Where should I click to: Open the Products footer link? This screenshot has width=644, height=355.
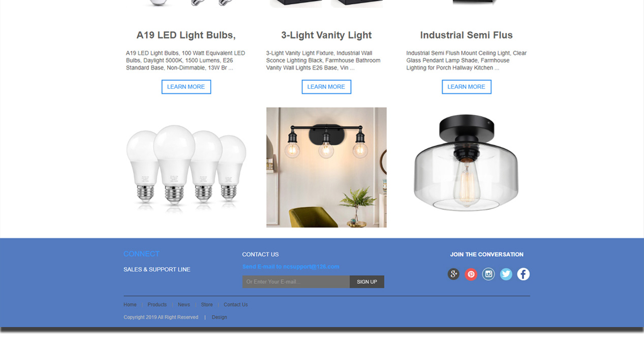(157, 305)
